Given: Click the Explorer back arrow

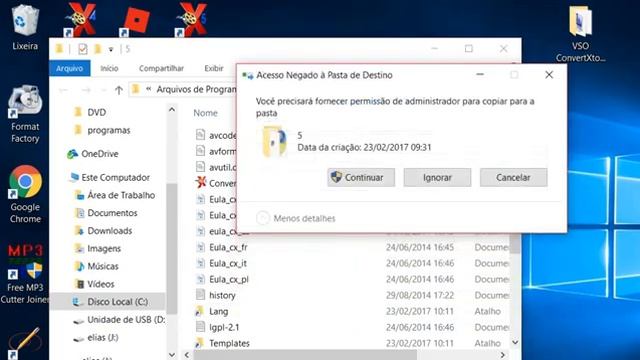Looking at the screenshot, I should 63,90.
